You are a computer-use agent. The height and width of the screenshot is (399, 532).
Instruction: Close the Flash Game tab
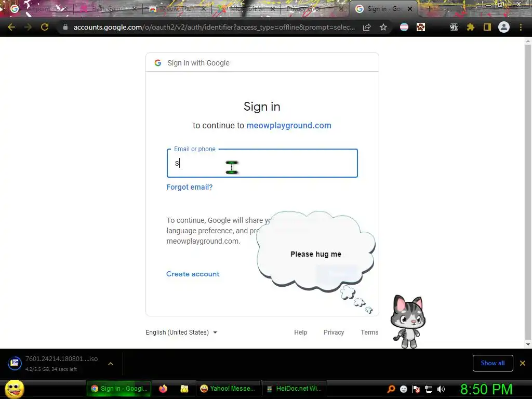(135, 9)
